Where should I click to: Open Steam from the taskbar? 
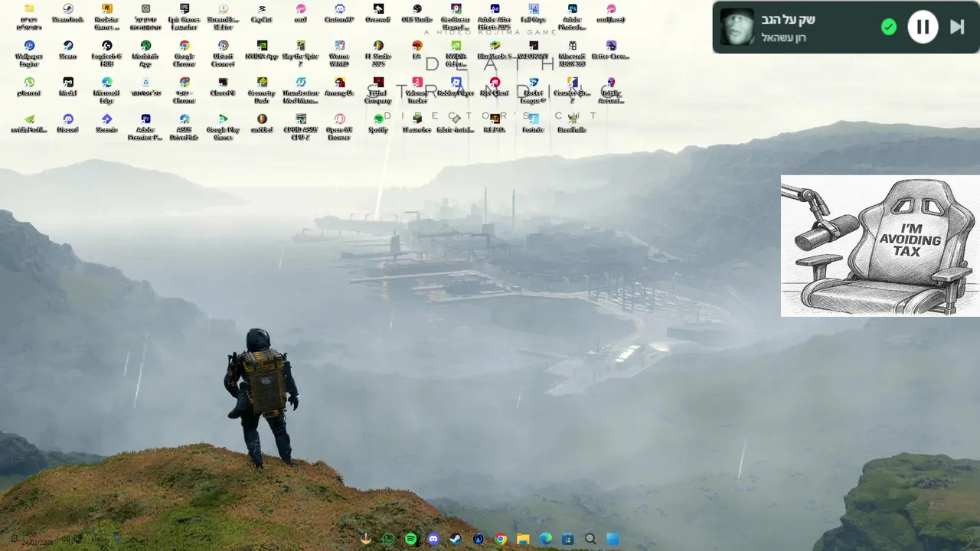point(456,539)
